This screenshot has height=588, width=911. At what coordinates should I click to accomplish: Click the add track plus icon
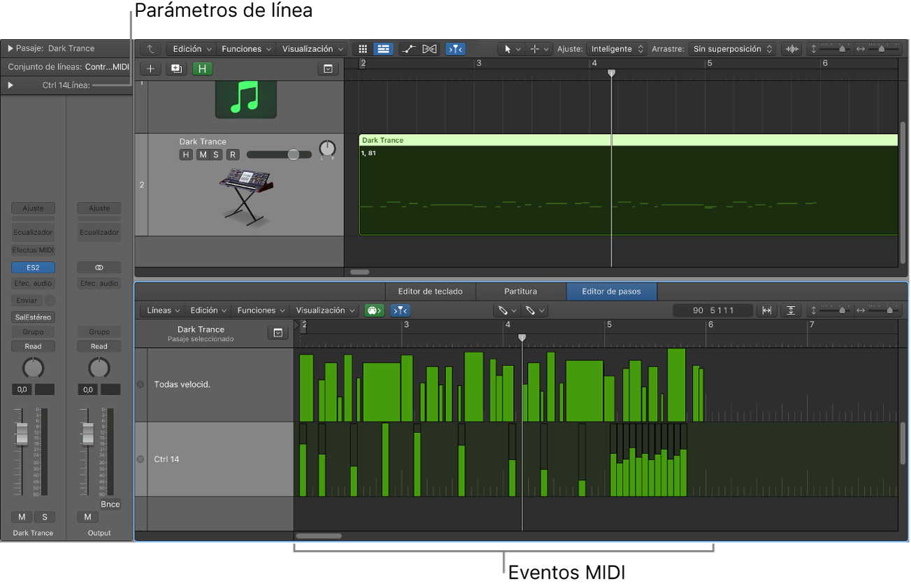150,69
